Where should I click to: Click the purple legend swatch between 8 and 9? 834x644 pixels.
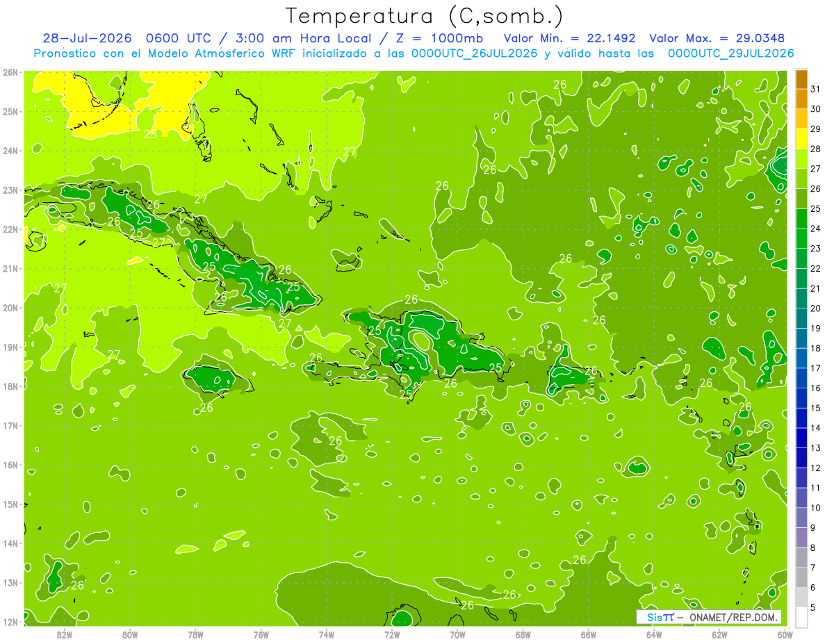coord(802,538)
